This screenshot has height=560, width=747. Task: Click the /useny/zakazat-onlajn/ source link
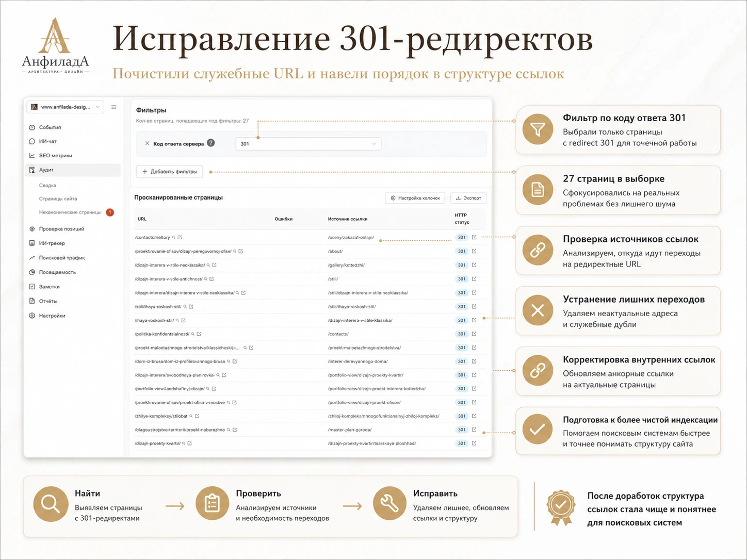[x=351, y=238]
